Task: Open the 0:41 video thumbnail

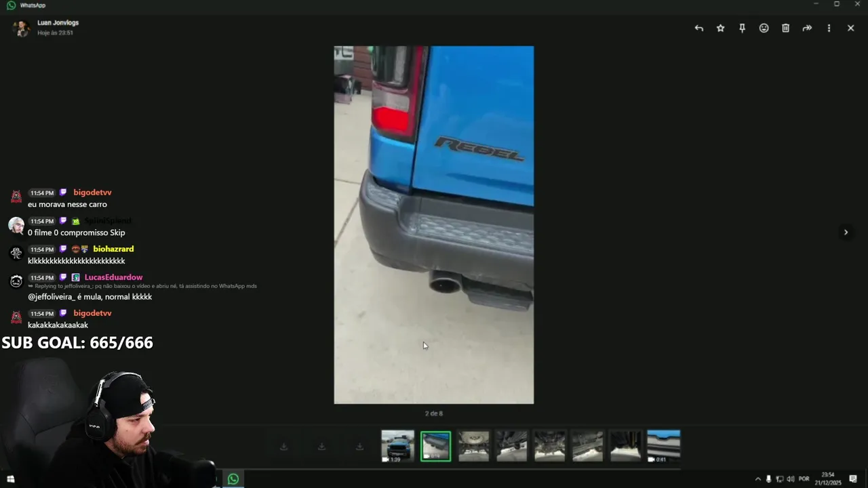Action: 663,446
